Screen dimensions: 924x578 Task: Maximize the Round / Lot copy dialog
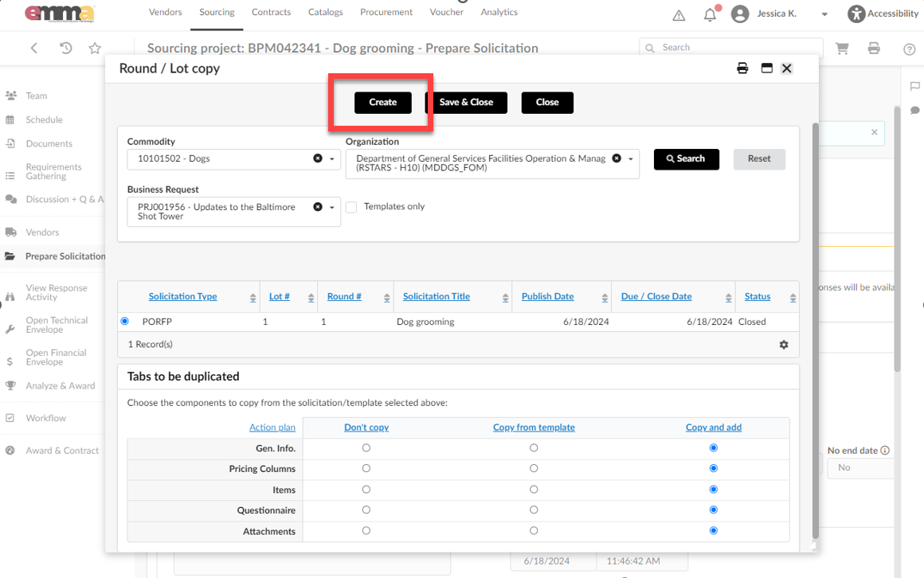pyautogui.click(x=766, y=68)
